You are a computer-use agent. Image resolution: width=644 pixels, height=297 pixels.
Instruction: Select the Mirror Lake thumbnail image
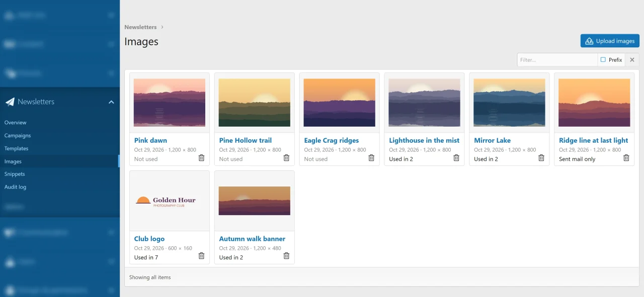(510, 103)
